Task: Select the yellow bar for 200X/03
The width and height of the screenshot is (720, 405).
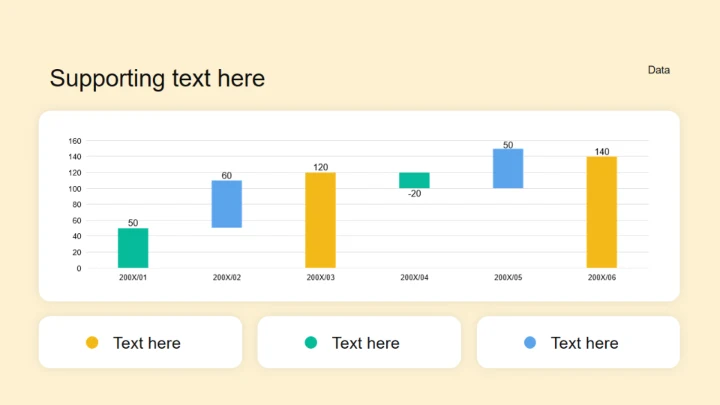Action: [321, 220]
